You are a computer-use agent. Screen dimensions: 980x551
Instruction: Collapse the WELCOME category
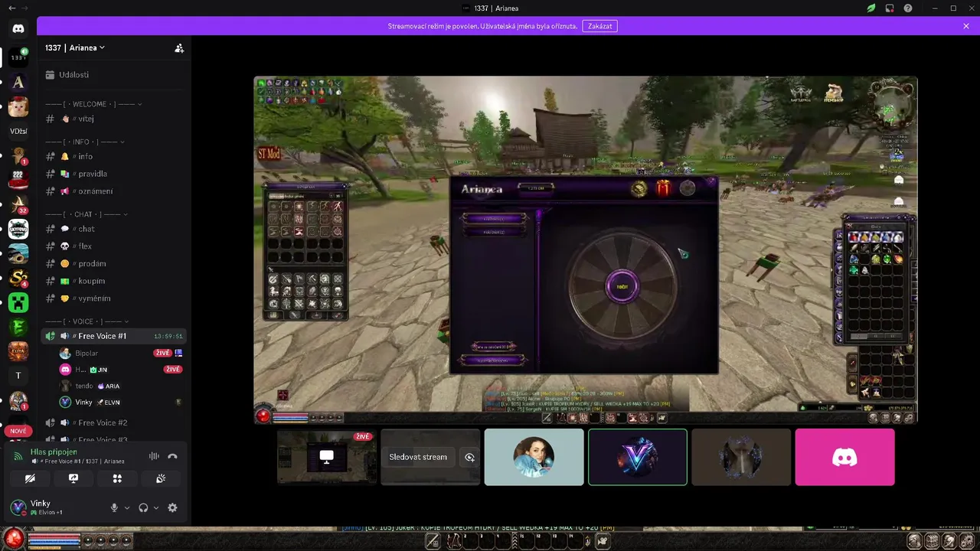pyautogui.click(x=94, y=104)
